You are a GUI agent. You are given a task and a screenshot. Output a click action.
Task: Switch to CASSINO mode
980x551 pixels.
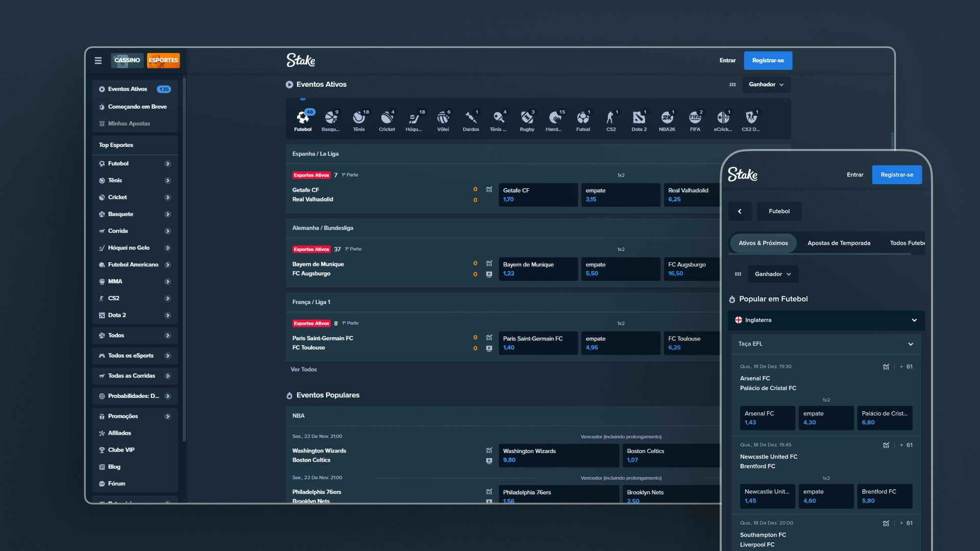tap(127, 60)
